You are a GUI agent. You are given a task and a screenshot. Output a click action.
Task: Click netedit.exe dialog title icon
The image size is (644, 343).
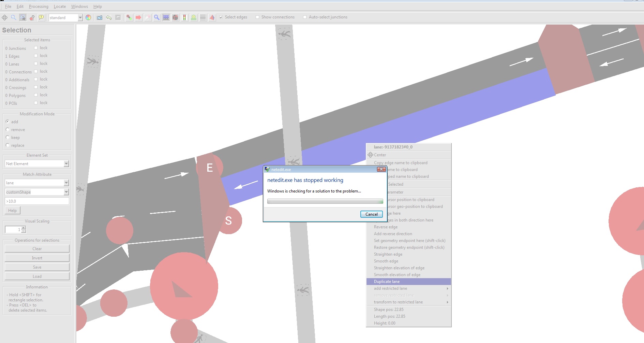click(x=267, y=169)
